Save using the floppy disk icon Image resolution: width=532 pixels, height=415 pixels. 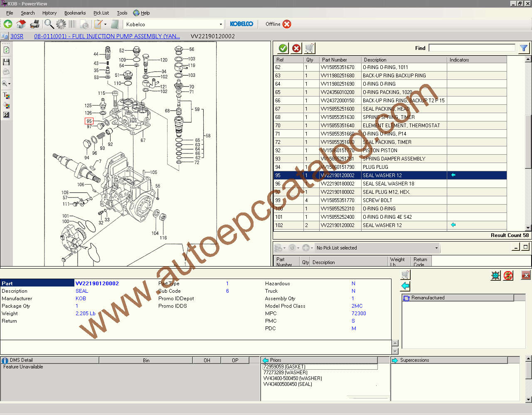(x=6, y=62)
